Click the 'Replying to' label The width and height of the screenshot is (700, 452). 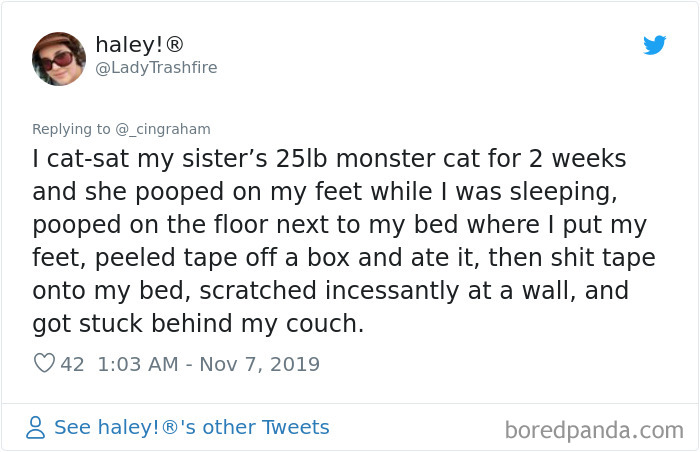click(x=72, y=129)
